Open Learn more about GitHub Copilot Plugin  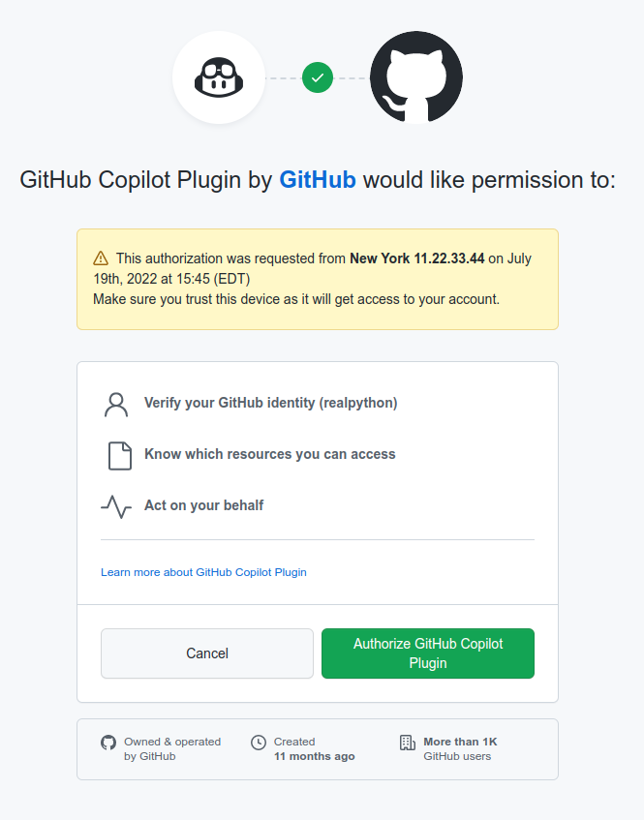click(x=203, y=572)
